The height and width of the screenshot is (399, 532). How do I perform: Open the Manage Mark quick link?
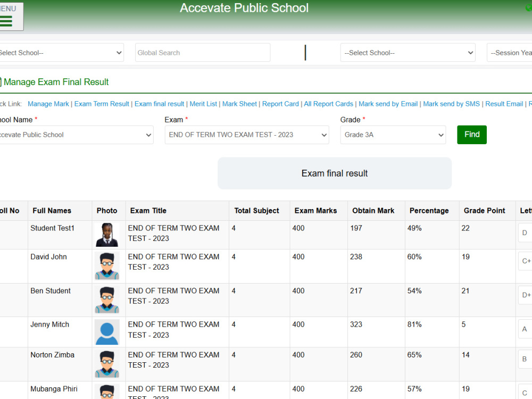[x=48, y=104]
